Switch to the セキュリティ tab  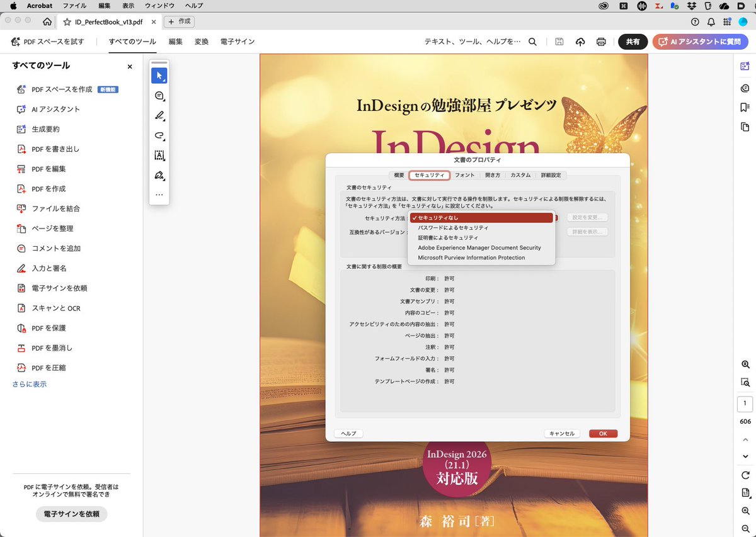coord(429,175)
